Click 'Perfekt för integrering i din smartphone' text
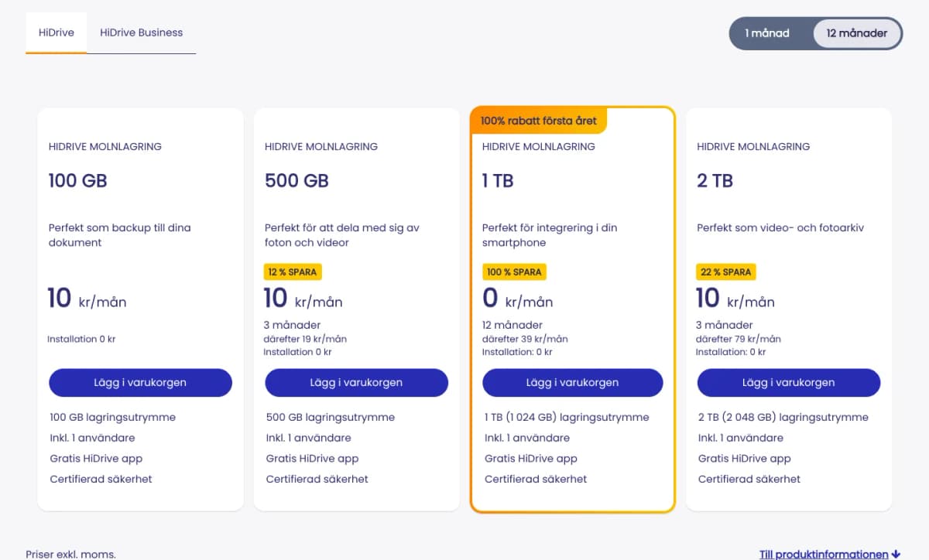The height and width of the screenshot is (560, 929). [550, 235]
